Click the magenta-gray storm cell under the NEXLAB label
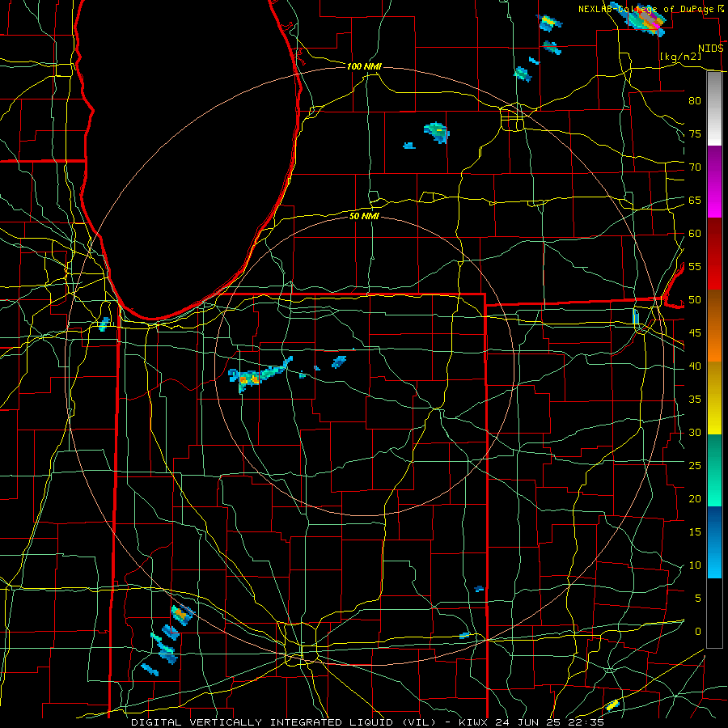The width and height of the screenshot is (728, 728). [645, 20]
